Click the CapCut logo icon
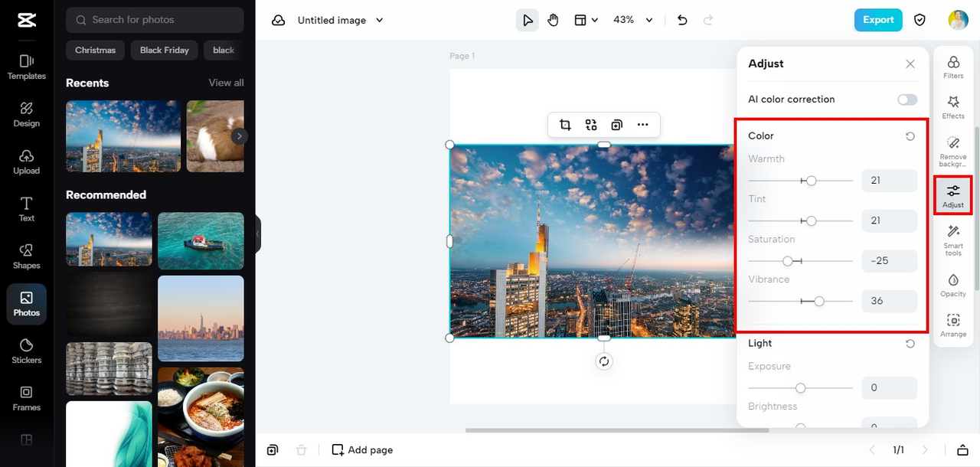 [x=26, y=21]
